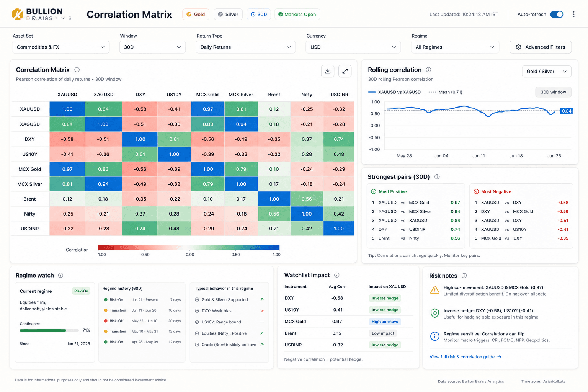Click the Markets Open status chip
This screenshot has width=588, height=392.
pos(297,14)
